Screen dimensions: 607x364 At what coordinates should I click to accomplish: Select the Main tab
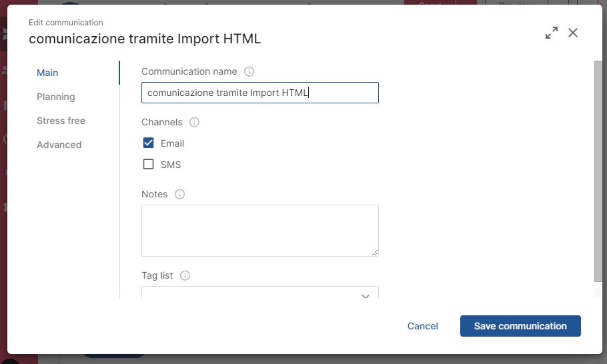(47, 73)
